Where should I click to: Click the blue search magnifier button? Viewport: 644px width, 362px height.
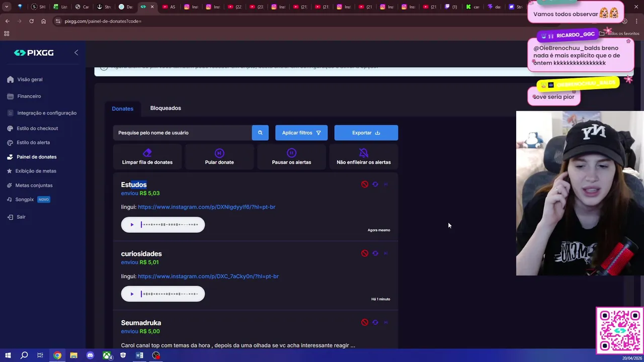click(x=260, y=133)
